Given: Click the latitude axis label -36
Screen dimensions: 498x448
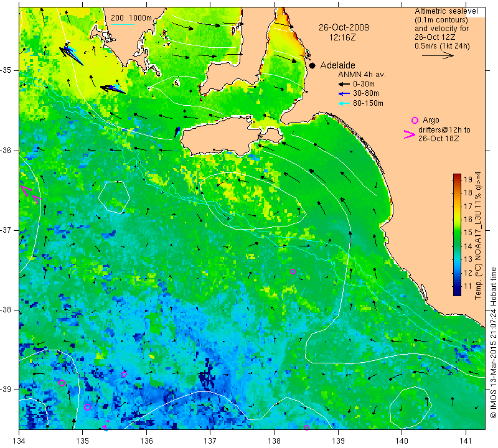Looking at the screenshot, I should tap(6, 150).
